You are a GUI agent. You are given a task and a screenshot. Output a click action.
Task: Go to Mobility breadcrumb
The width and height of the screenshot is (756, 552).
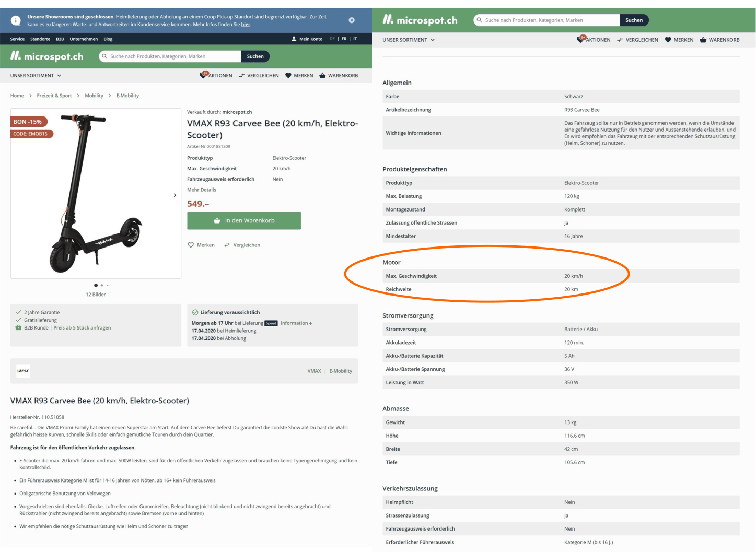coord(94,96)
